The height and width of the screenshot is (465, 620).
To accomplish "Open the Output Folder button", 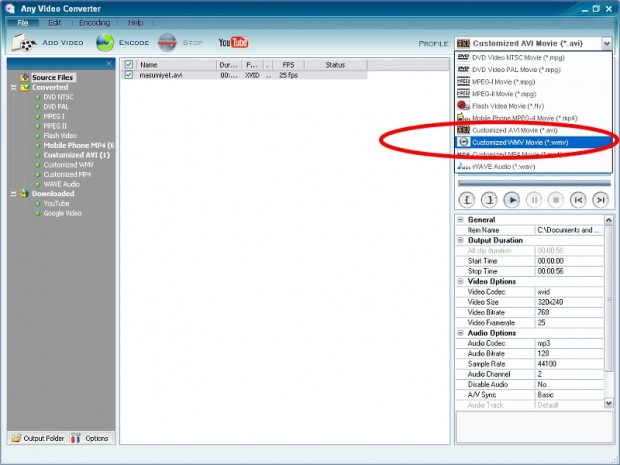I will coord(38,438).
